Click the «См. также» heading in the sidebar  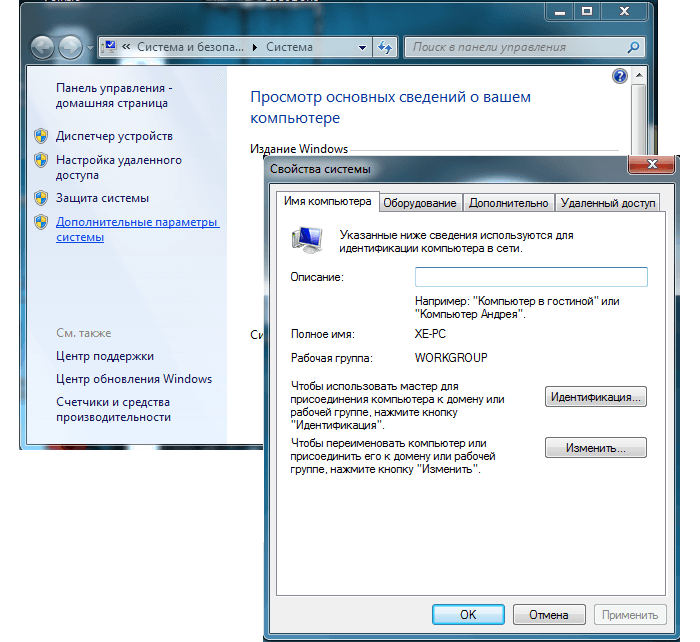click(83, 333)
